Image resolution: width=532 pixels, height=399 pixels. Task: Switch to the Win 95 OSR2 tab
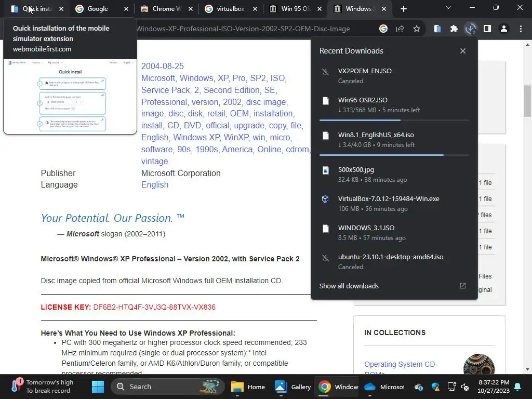click(x=295, y=9)
